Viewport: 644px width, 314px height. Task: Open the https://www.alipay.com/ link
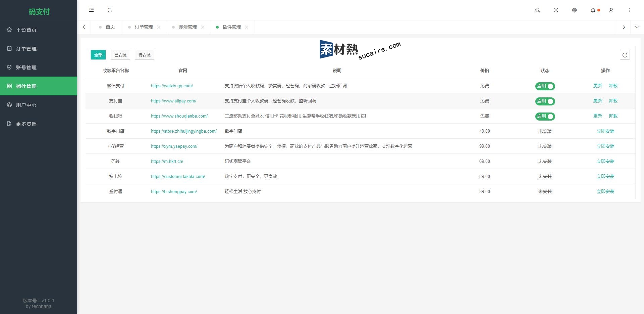click(x=173, y=101)
